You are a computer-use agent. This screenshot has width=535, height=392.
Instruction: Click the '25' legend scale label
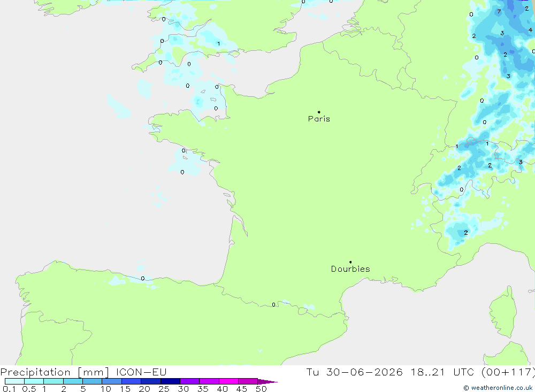[164, 389]
